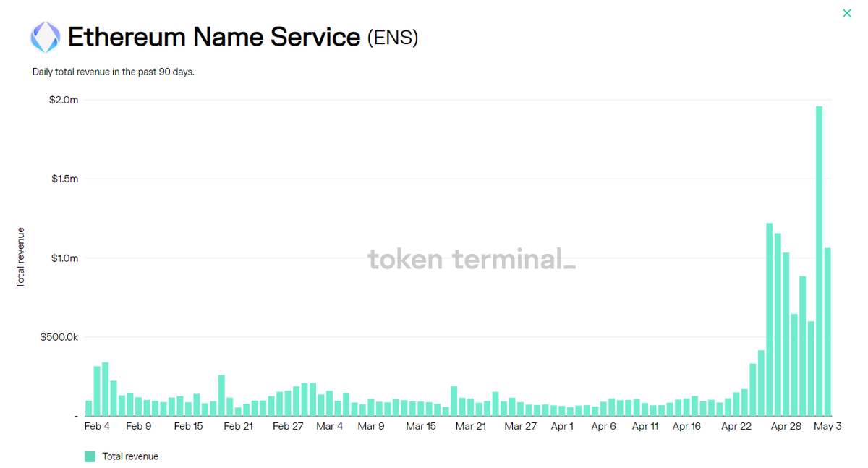This screenshot has height=468, width=868.
Task: Close the chart with the X icon
Action: coord(847,13)
